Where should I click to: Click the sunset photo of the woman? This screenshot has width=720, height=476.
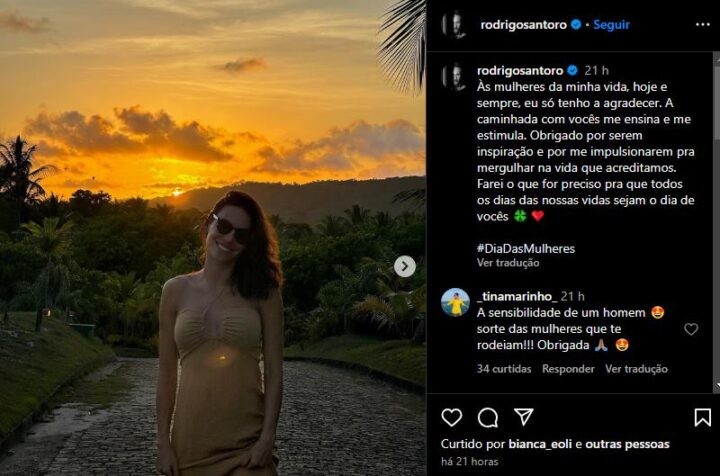(x=212, y=238)
